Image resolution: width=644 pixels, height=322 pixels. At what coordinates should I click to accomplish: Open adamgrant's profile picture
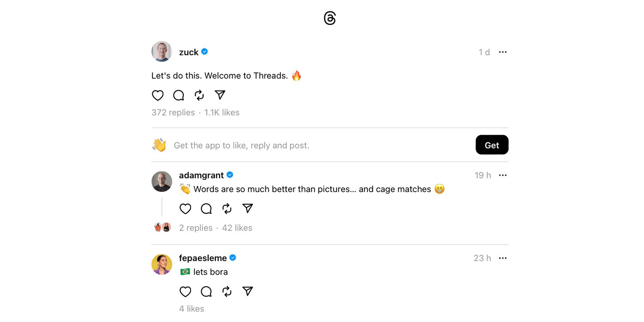162,181
